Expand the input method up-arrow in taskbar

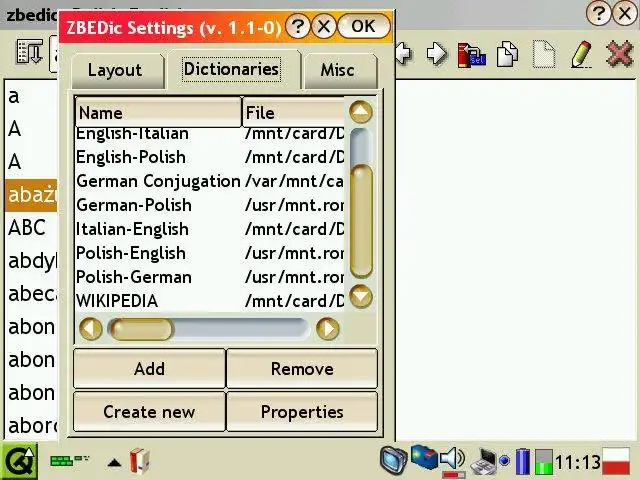click(x=114, y=462)
